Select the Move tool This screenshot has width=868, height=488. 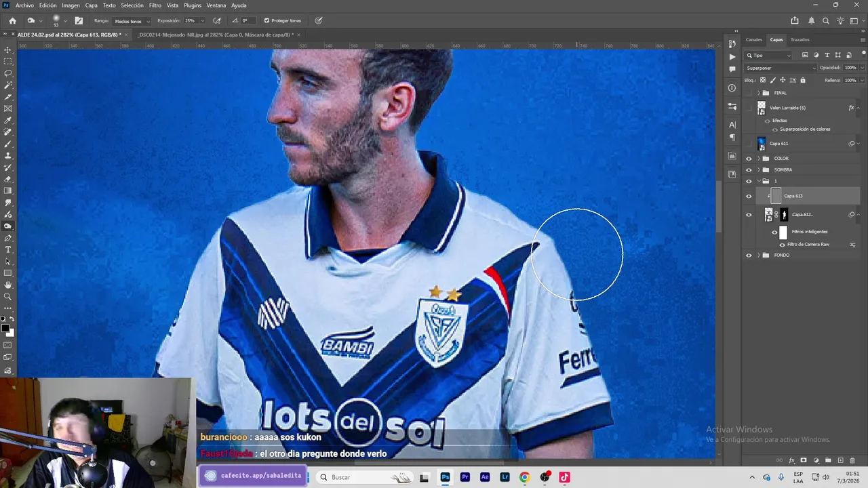(8, 50)
